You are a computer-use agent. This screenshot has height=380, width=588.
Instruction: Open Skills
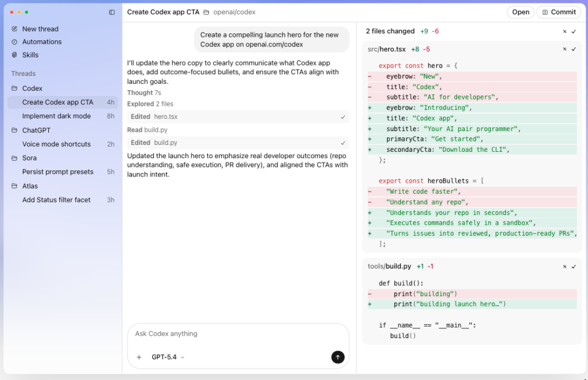click(30, 55)
